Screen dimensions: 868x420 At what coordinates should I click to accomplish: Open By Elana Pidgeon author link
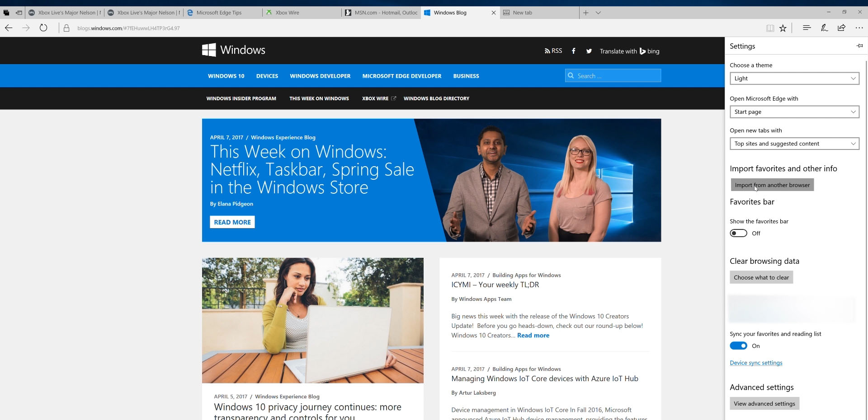point(231,204)
